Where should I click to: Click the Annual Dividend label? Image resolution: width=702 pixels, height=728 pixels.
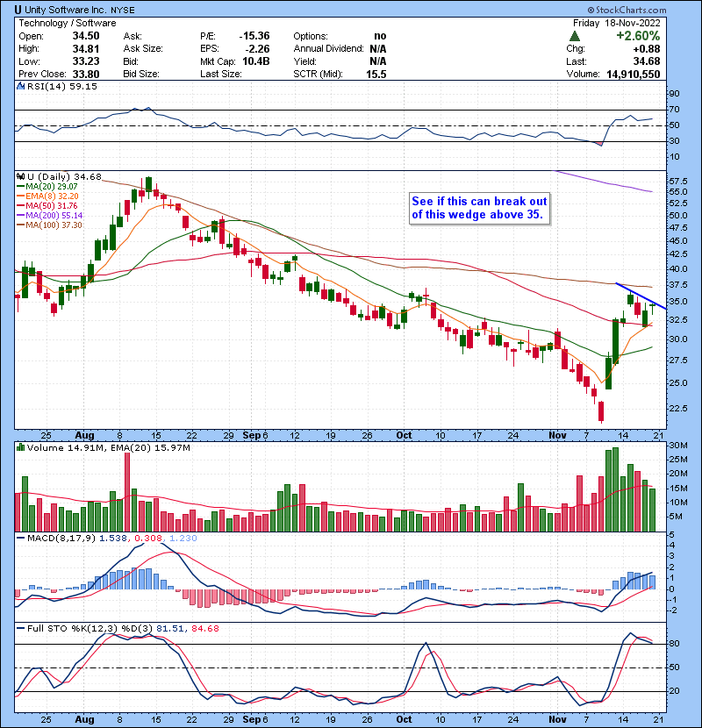328,48
